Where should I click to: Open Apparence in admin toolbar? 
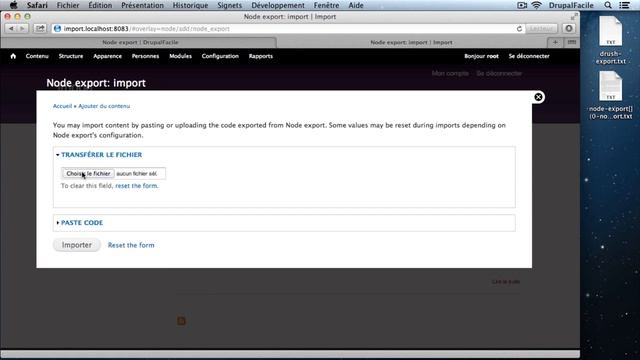[107, 56]
